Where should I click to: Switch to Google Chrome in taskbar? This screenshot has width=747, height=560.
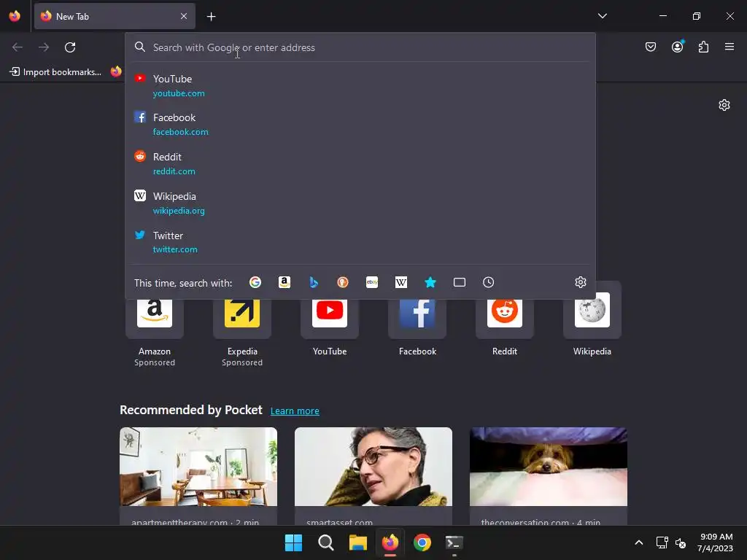coord(422,542)
